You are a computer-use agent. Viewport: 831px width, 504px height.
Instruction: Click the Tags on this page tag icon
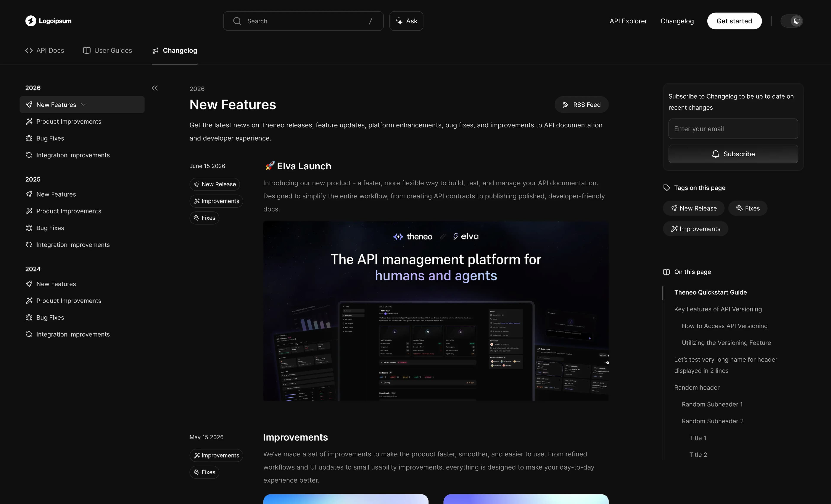pos(666,188)
